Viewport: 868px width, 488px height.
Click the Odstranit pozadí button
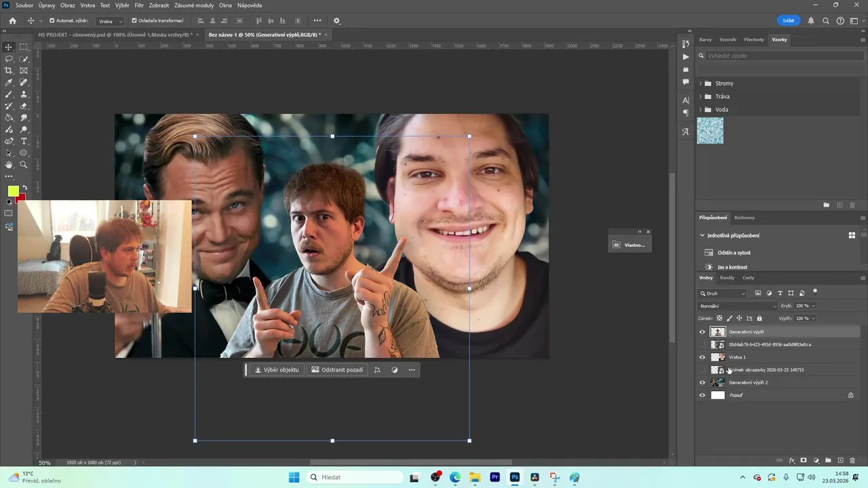tap(337, 370)
